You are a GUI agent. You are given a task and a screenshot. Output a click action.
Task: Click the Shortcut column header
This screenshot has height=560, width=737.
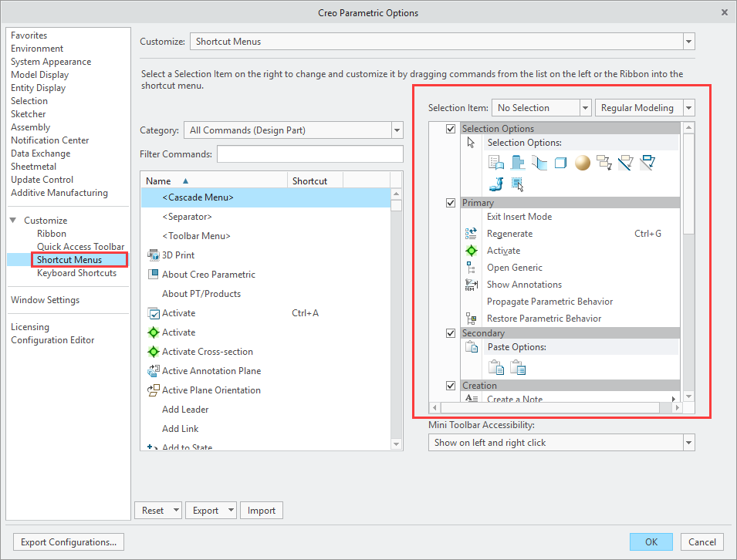click(315, 180)
